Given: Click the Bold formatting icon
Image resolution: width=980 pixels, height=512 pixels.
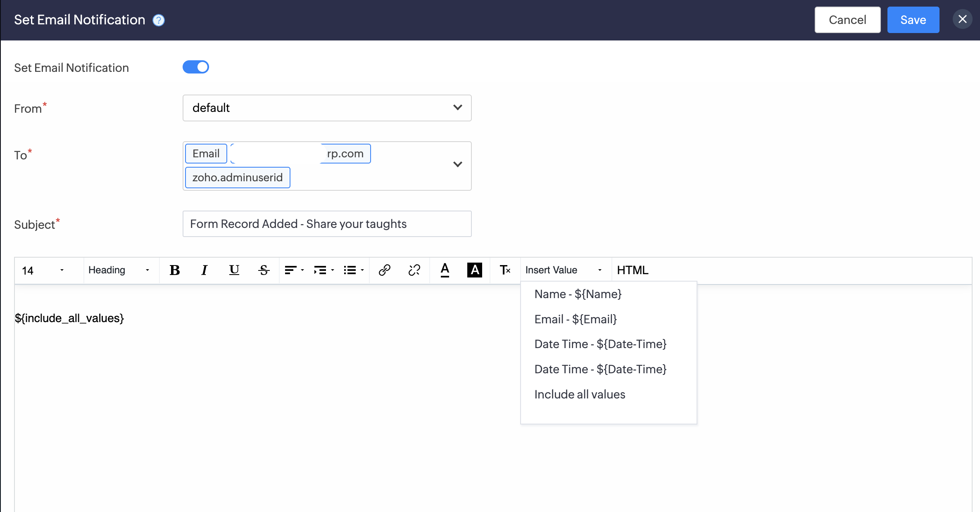Looking at the screenshot, I should tap(175, 270).
